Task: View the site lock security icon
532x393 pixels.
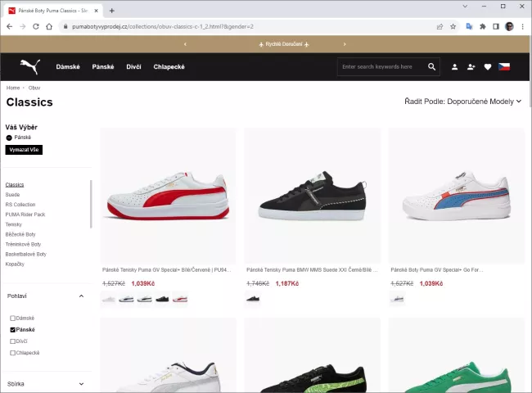Action: [65, 26]
